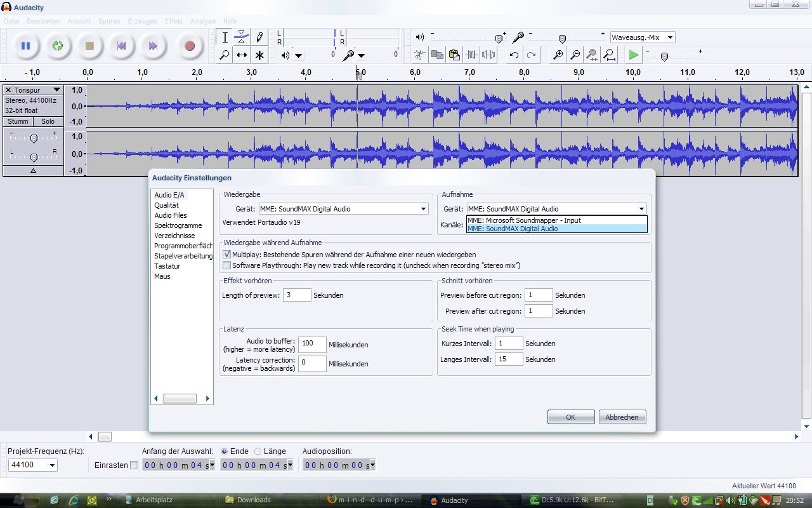Open the Spuren menu
The width and height of the screenshot is (812, 508).
109,21
